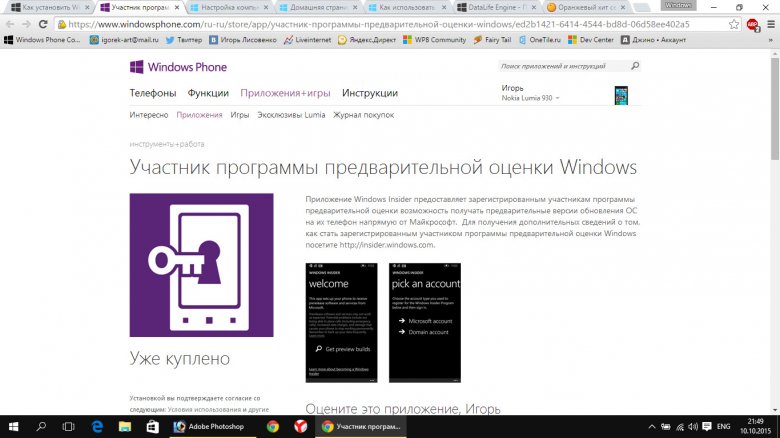Expand the bookmarks overflow chevron
780x438 pixels.
coord(771,40)
